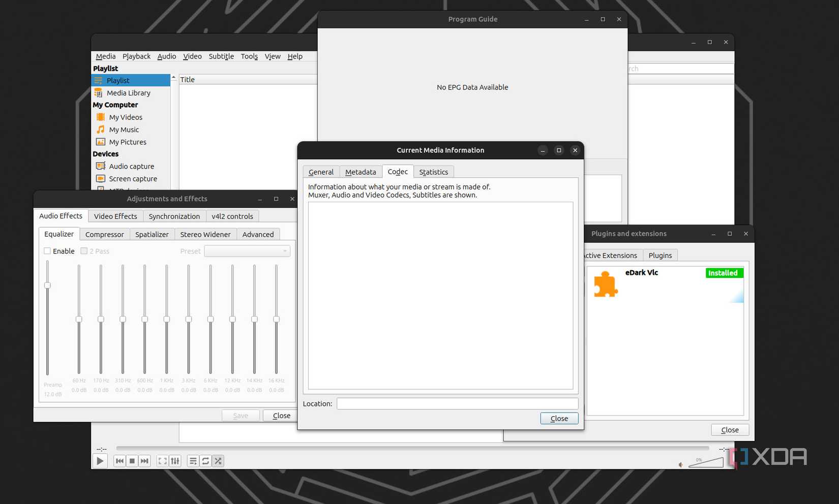Open the Video Effects tab

click(x=115, y=216)
